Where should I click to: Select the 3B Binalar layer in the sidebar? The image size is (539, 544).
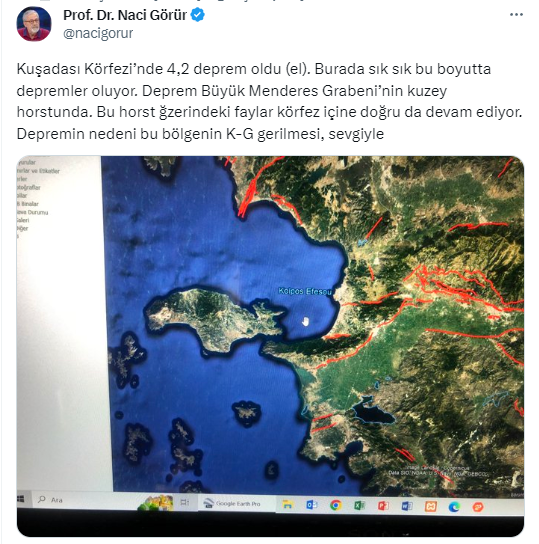28,204
